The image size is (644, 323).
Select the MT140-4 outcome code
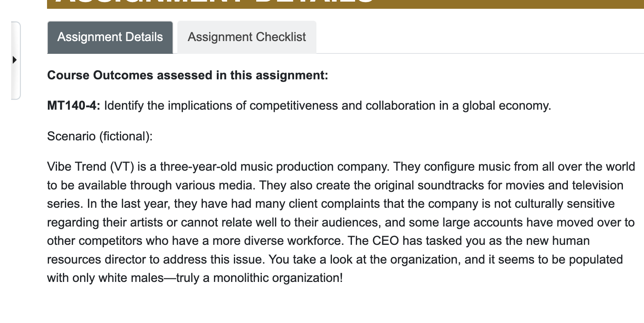pyautogui.click(x=73, y=106)
